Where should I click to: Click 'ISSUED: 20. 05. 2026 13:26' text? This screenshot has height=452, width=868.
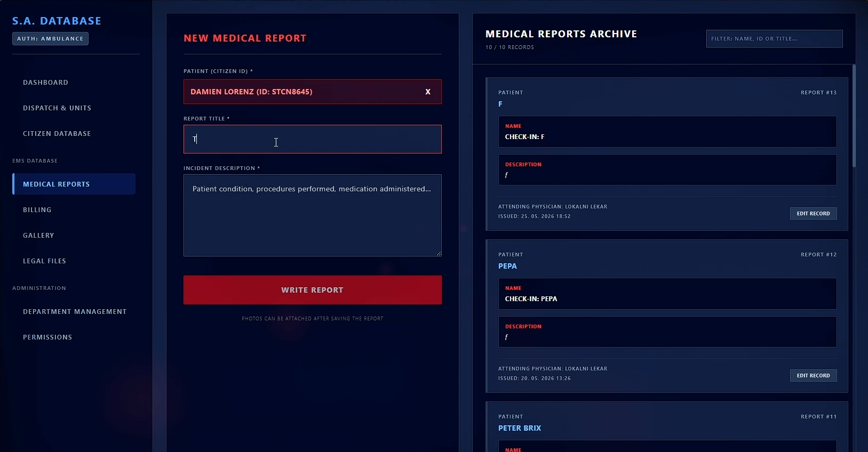535,378
